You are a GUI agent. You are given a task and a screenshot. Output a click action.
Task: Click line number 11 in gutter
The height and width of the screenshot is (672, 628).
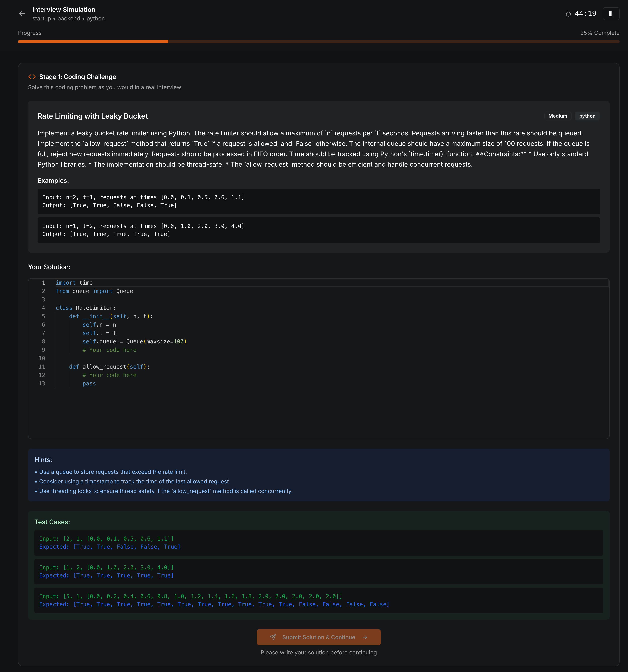(42, 367)
